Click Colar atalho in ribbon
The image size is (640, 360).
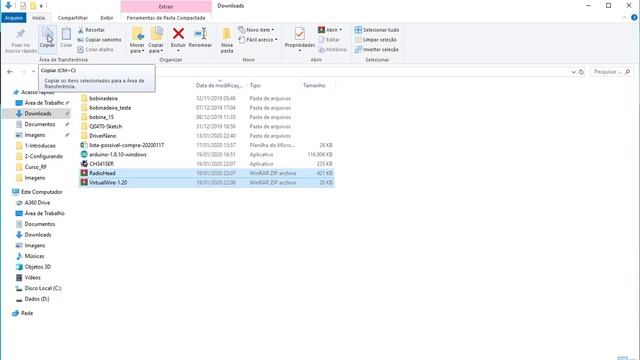95,49
